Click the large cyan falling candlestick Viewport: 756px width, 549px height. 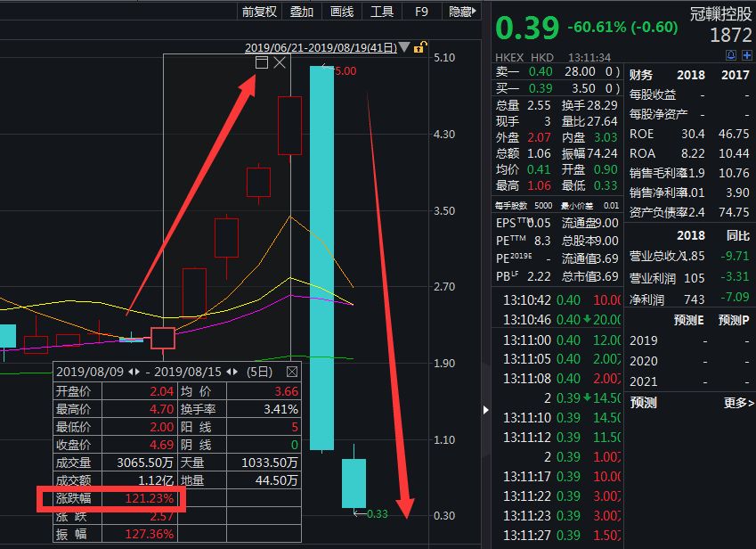coord(321,257)
